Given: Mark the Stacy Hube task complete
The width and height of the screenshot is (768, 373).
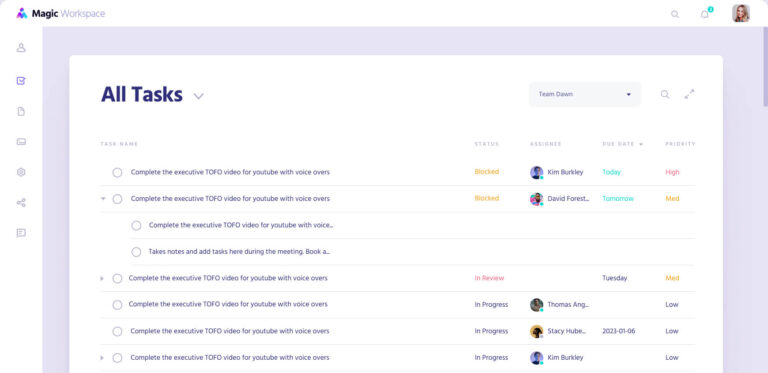Looking at the screenshot, I should [117, 331].
